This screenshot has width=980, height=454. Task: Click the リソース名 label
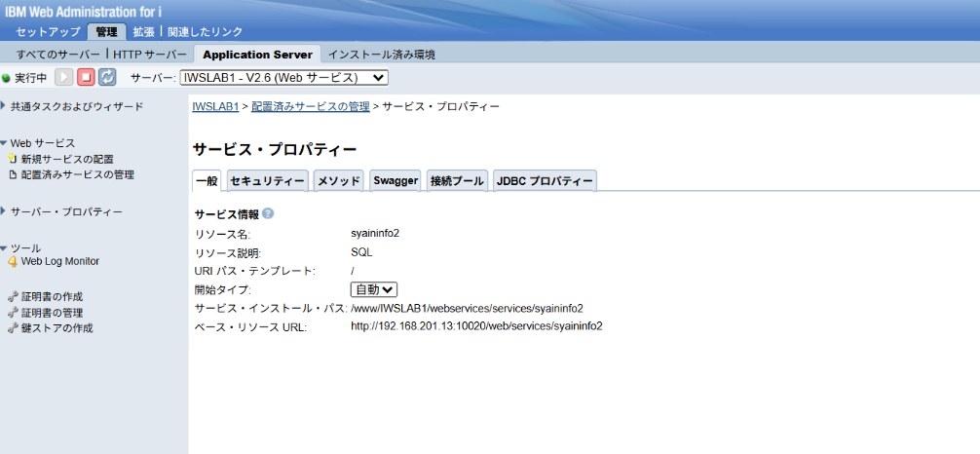point(222,235)
